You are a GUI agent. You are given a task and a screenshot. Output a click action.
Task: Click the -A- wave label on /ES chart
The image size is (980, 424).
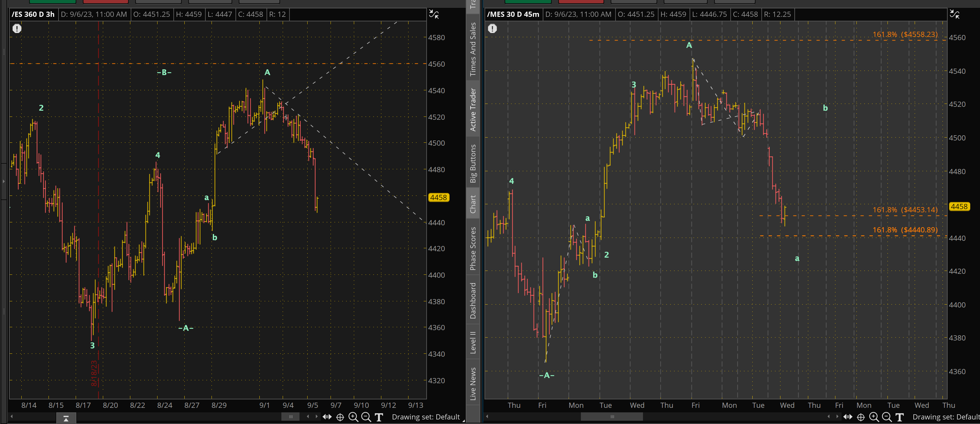click(x=186, y=328)
